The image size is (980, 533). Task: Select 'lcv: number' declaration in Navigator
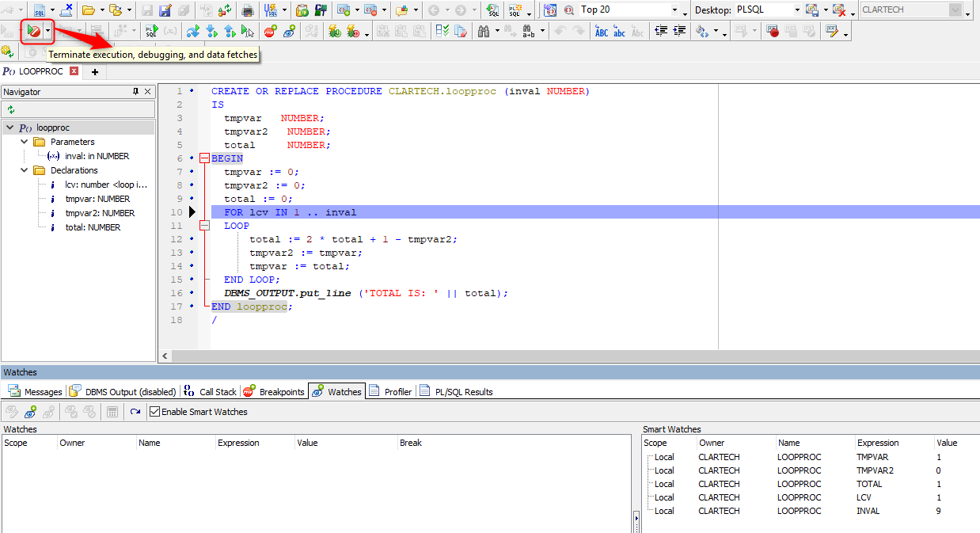(x=106, y=185)
